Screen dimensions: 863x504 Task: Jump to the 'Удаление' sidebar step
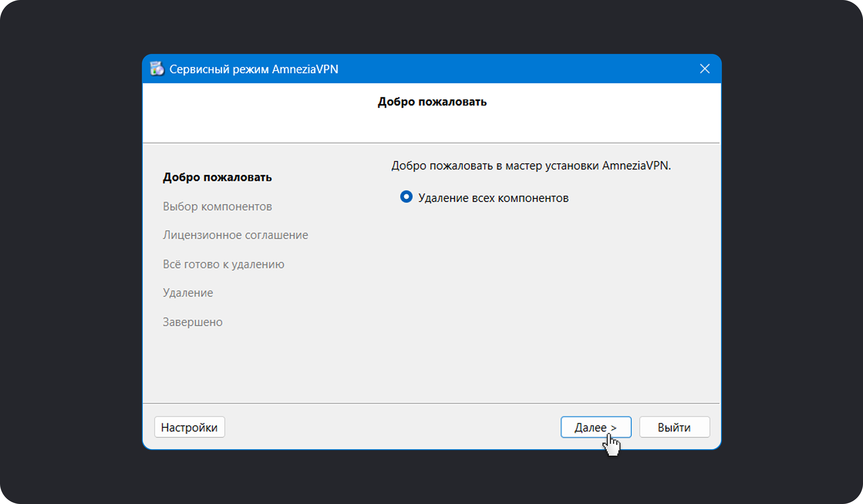(188, 293)
